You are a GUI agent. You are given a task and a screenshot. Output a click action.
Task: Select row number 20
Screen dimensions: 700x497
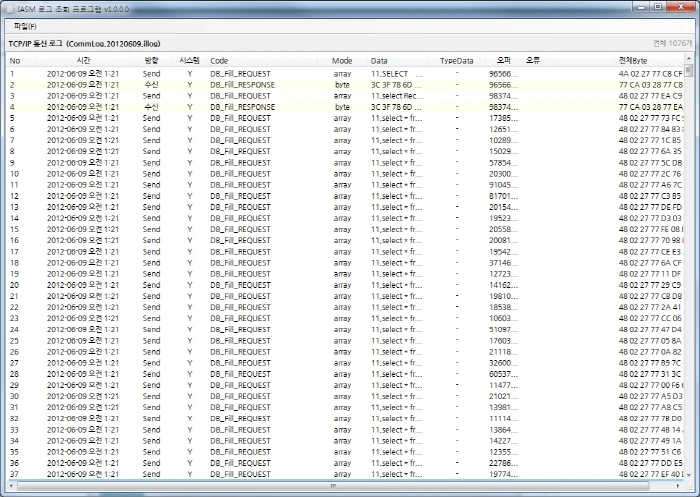(14, 285)
